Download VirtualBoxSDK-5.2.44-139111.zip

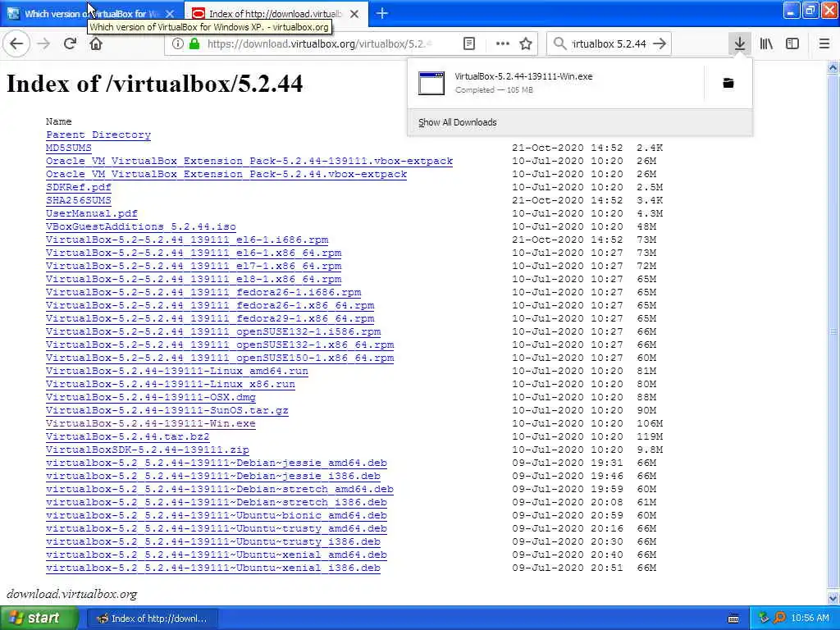(x=148, y=450)
